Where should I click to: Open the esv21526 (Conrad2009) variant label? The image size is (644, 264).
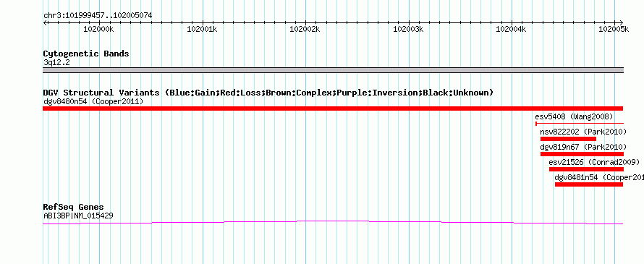tap(594, 162)
